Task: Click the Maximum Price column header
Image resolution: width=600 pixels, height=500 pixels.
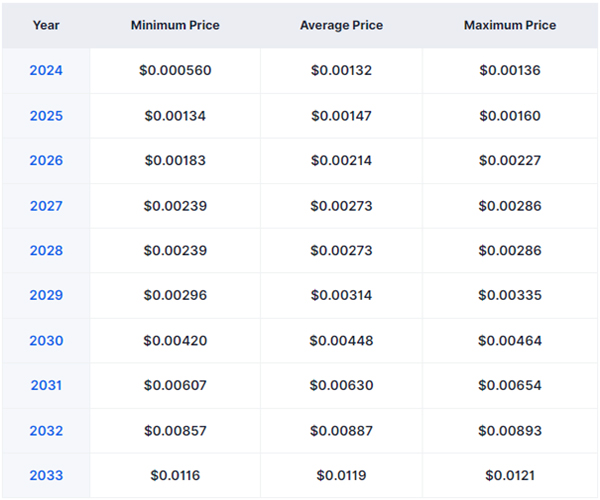Action: click(x=510, y=25)
